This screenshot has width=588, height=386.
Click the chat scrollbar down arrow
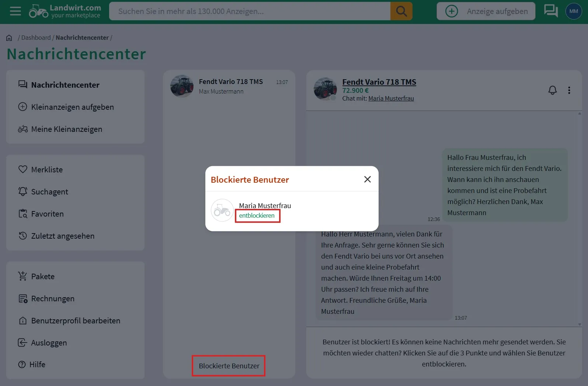pos(580,324)
